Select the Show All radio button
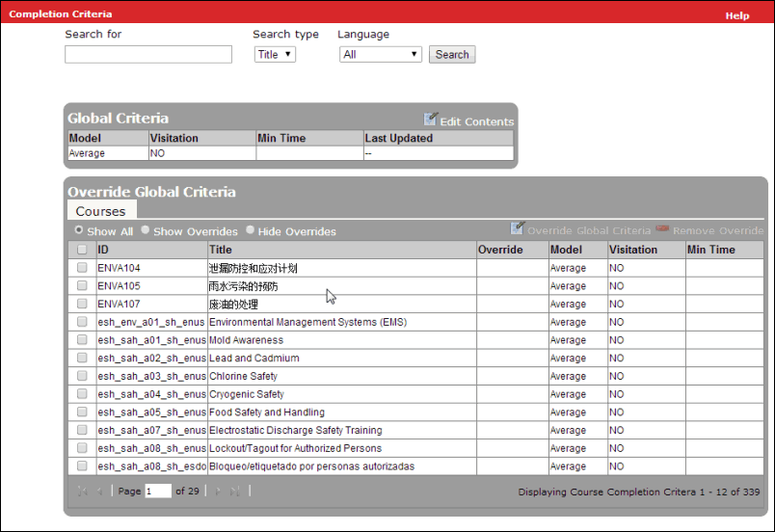This screenshot has height=532, width=775. click(x=79, y=230)
